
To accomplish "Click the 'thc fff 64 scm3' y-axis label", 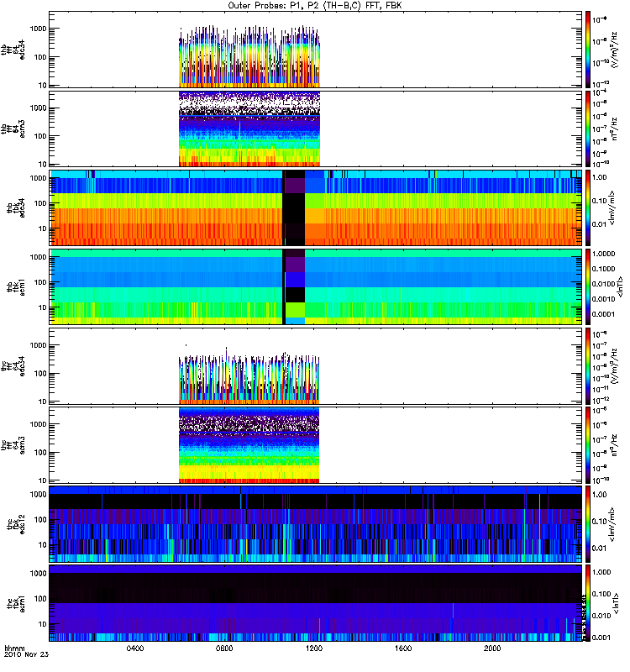I will coord(13,445).
